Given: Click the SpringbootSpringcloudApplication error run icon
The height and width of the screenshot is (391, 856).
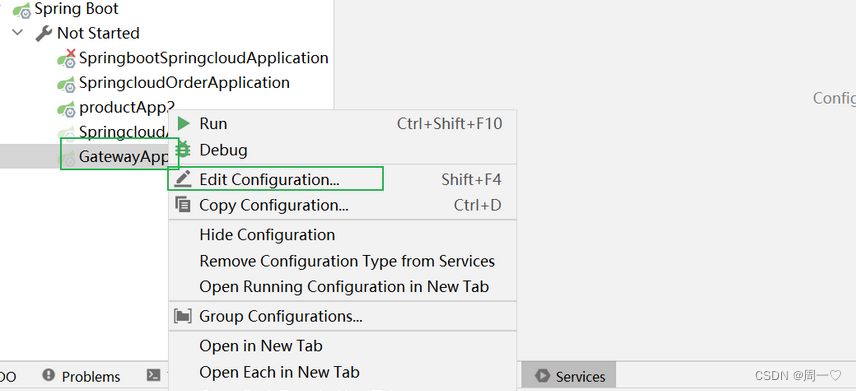Looking at the screenshot, I should (67, 58).
